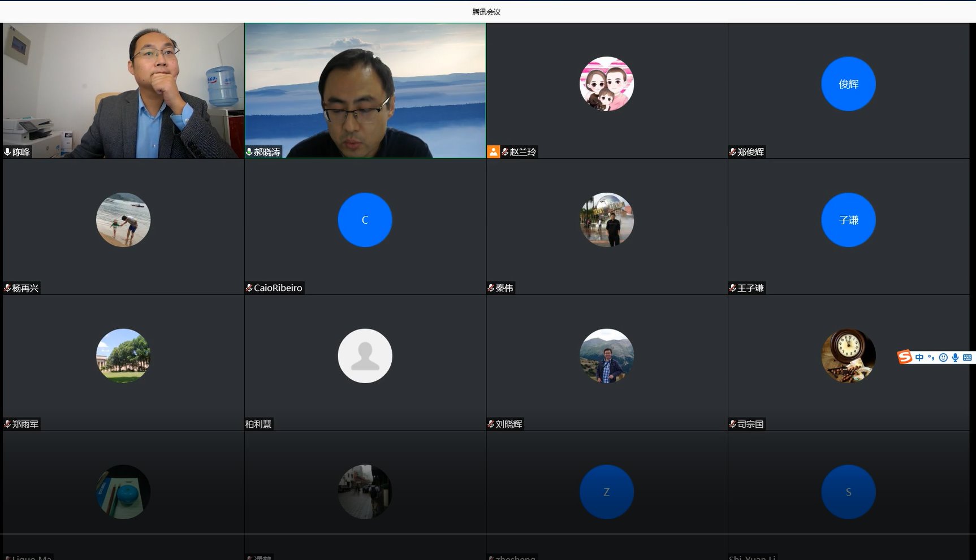Click the muted mic icon beside CaioRibeiro
Image resolution: width=976 pixels, height=560 pixels.
pyautogui.click(x=249, y=288)
